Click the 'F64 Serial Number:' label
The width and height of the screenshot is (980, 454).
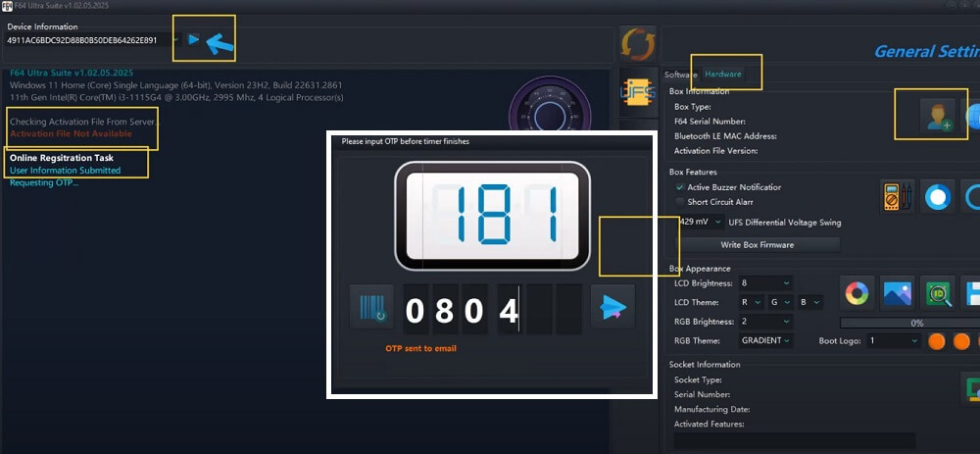click(710, 122)
